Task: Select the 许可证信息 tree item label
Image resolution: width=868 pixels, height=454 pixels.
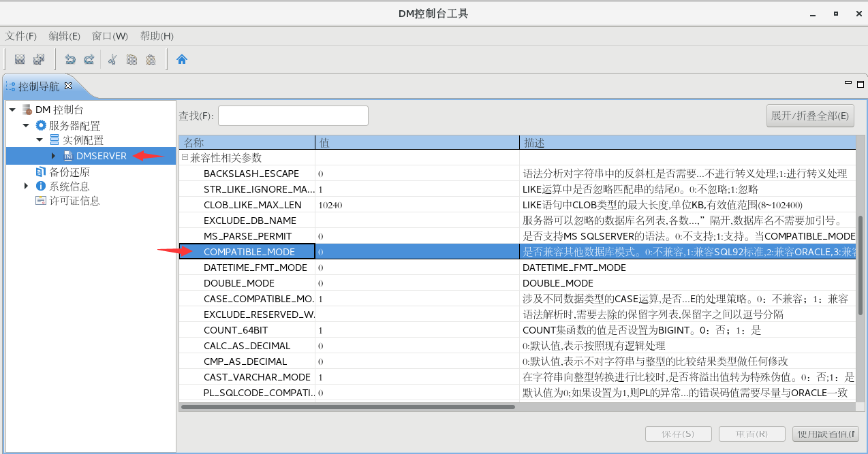Action: pos(74,201)
